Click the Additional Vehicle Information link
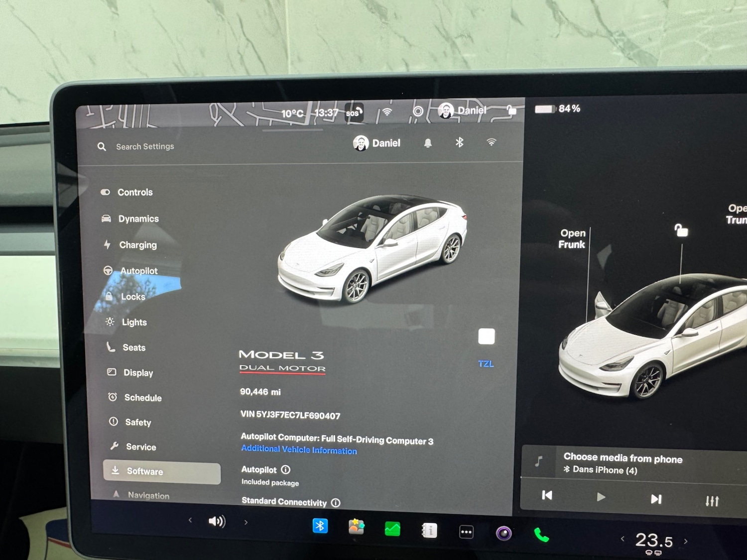Viewport: 747px width, 560px height. coord(299,449)
